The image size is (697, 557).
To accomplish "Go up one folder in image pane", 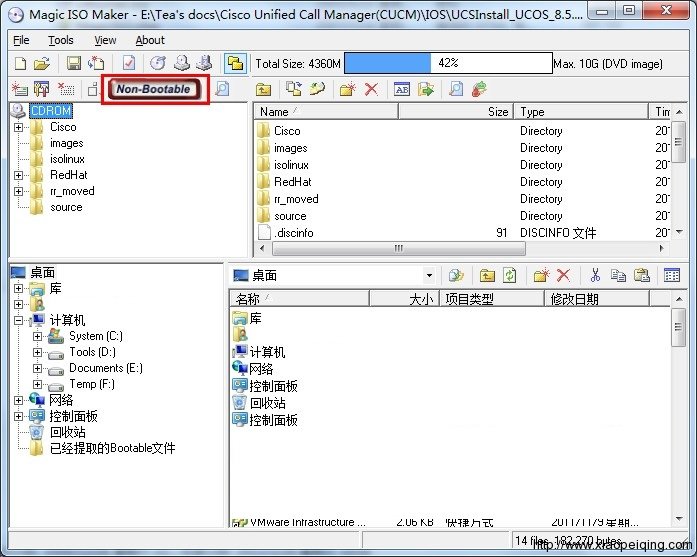I will click(x=263, y=89).
